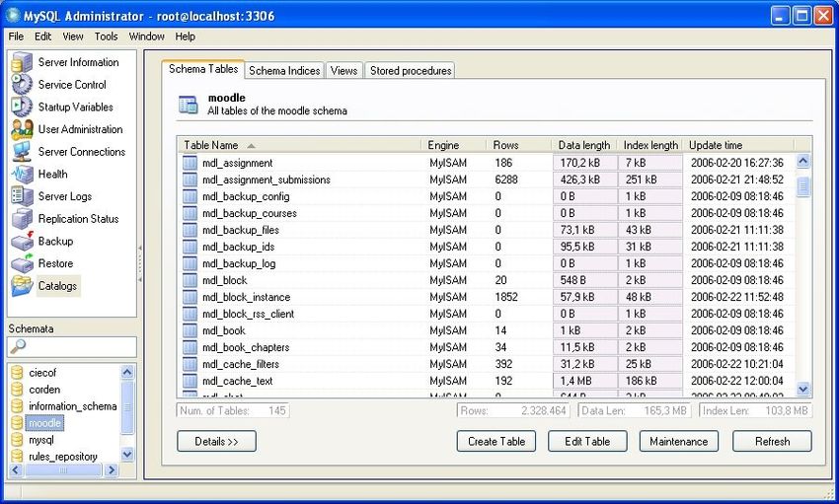Viewport: 839px width, 504px height.
Task: Click the Maintenance button
Action: pyautogui.click(x=679, y=442)
